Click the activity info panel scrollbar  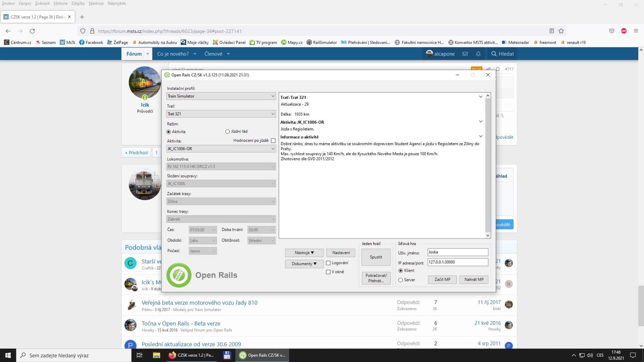pos(488,165)
